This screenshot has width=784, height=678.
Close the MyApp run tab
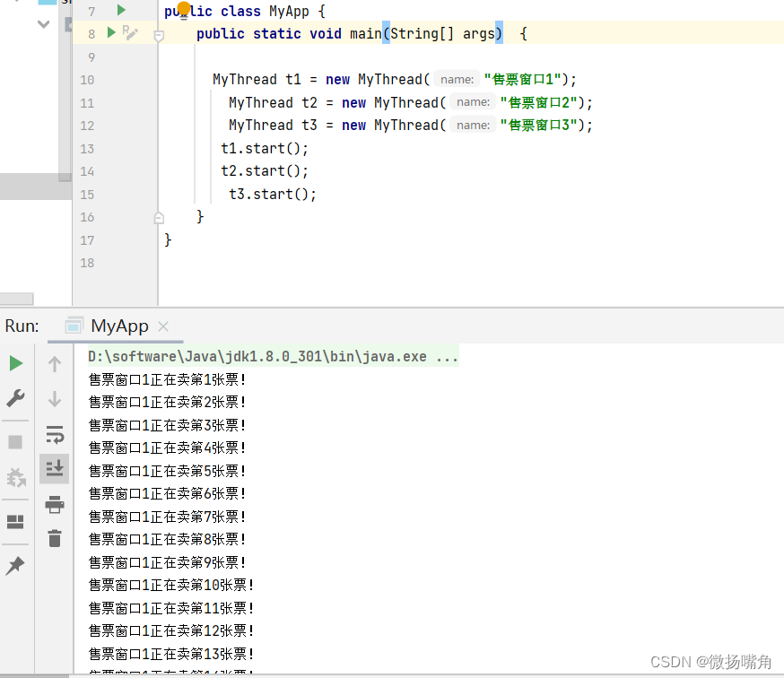click(163, 326)
